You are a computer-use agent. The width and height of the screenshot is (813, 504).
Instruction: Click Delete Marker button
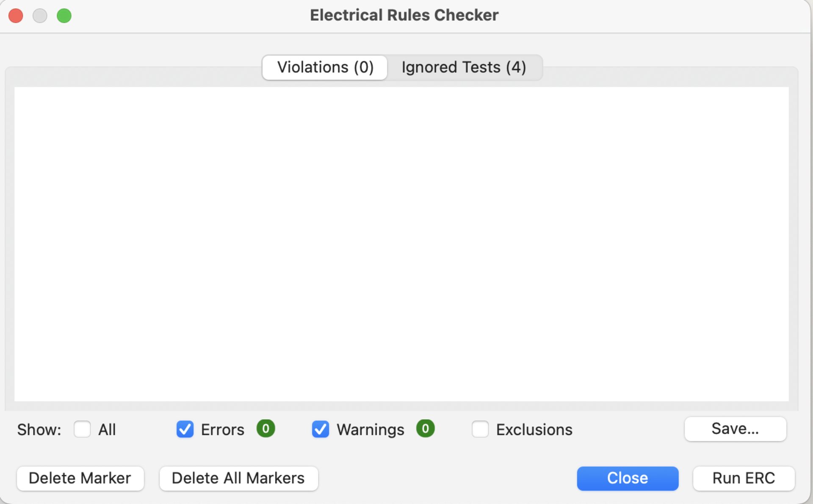80,478
